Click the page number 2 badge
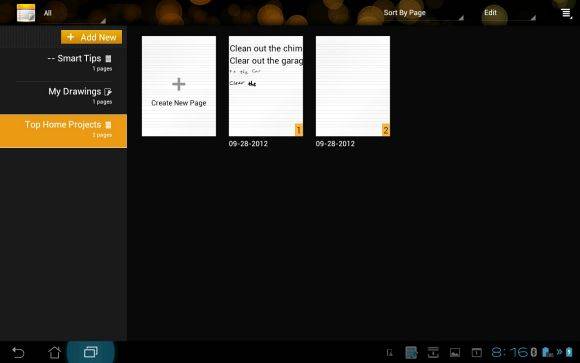Screen dimensions: 580x363 [x=386, y=130]
